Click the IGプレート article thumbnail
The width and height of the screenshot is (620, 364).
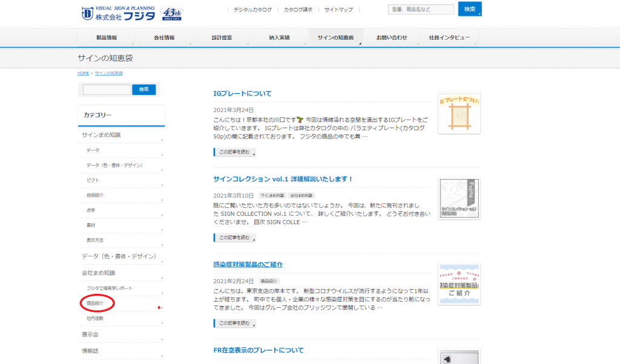pos(459,113)
